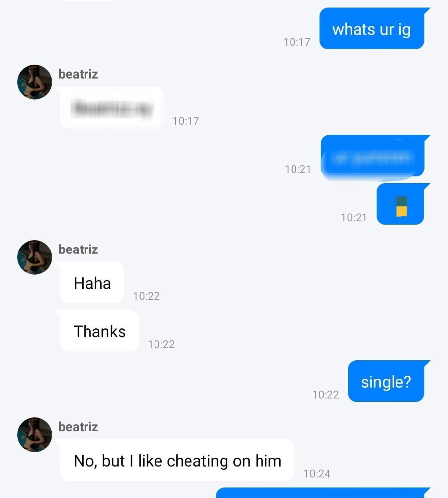
Task: Select the "Haha" message bubble
Action: click(x=92, y=283)
